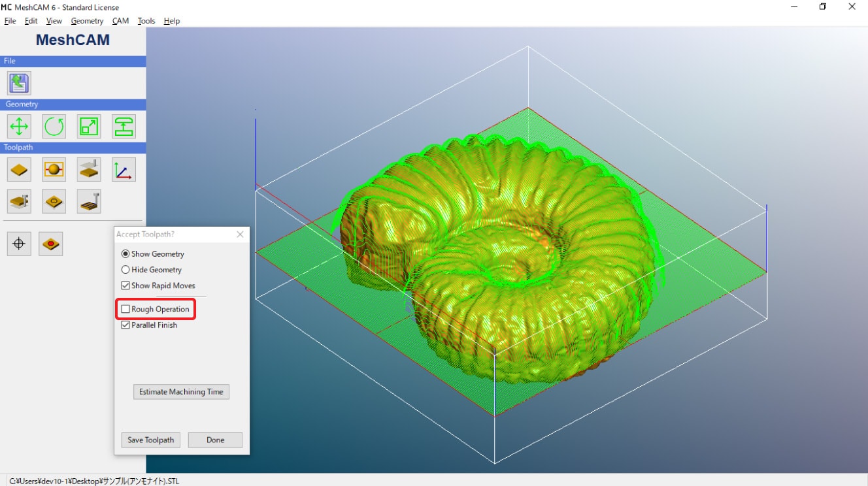
Task: Open the CAM menu
Action: (x=120, y=21)
